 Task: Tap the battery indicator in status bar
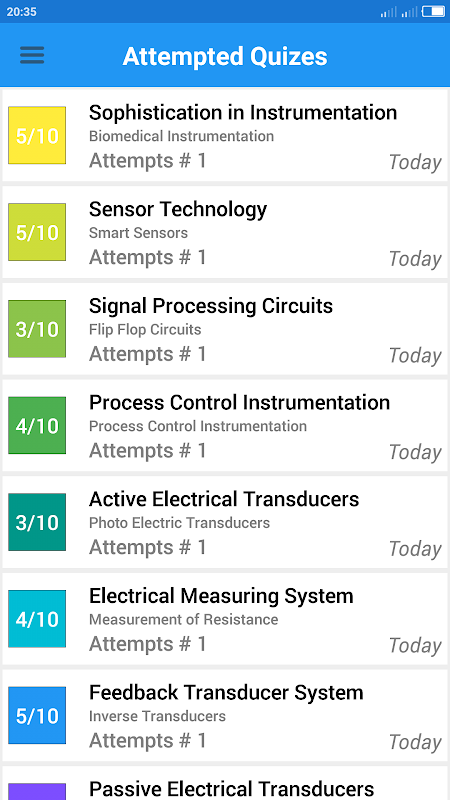(x=433, y=11)
